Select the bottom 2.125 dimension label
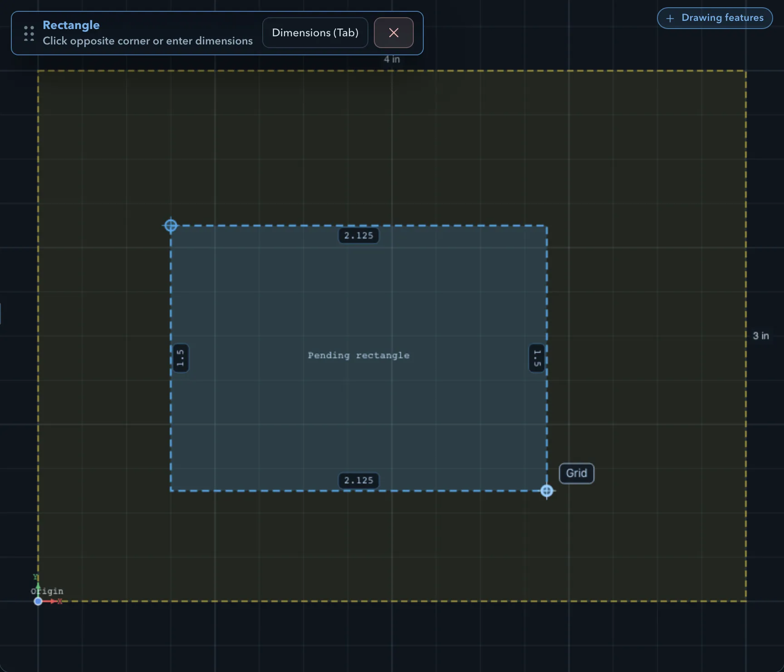The height and width of the screenshot is (672, 784). [x=358, y=480]
